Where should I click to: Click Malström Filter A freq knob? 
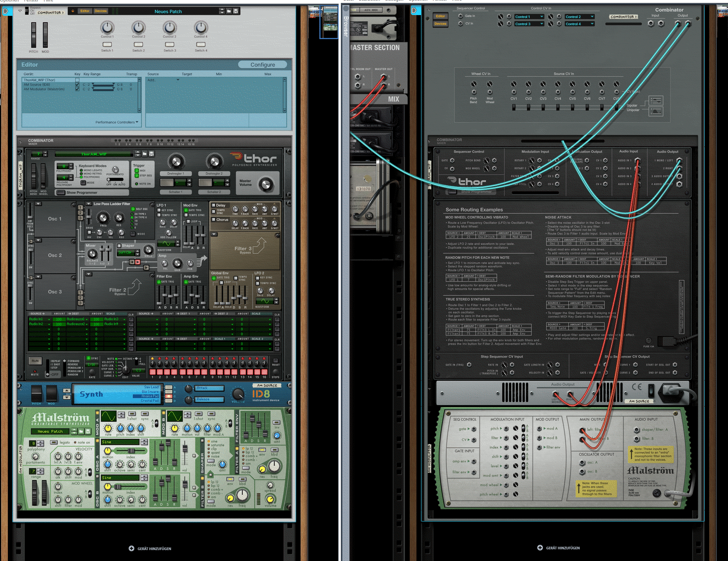tap(274, 467)
